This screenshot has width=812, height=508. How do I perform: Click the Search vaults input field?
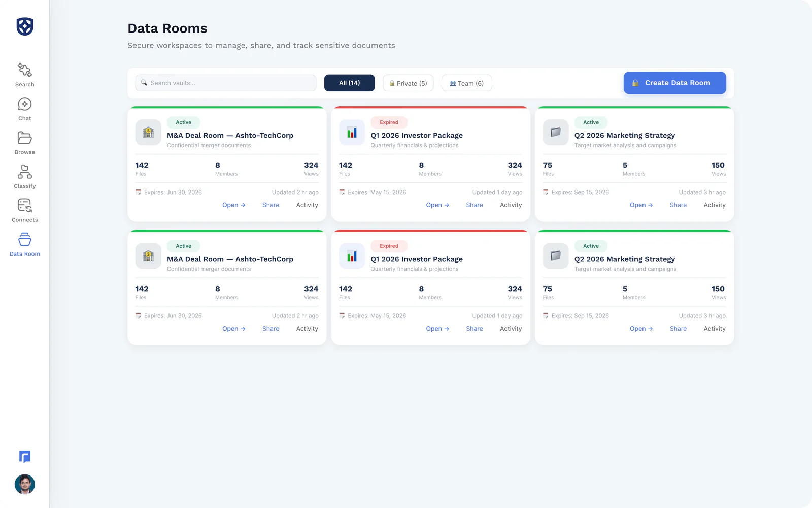226,83
